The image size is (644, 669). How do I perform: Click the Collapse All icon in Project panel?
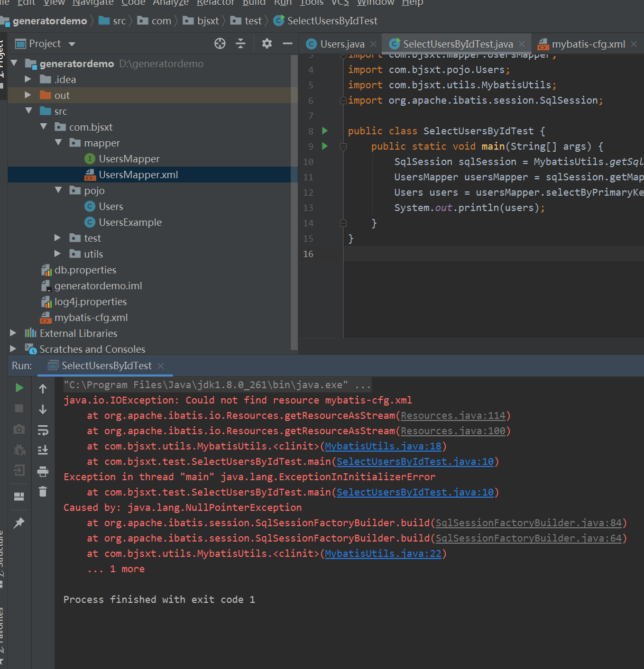[241, 43]
